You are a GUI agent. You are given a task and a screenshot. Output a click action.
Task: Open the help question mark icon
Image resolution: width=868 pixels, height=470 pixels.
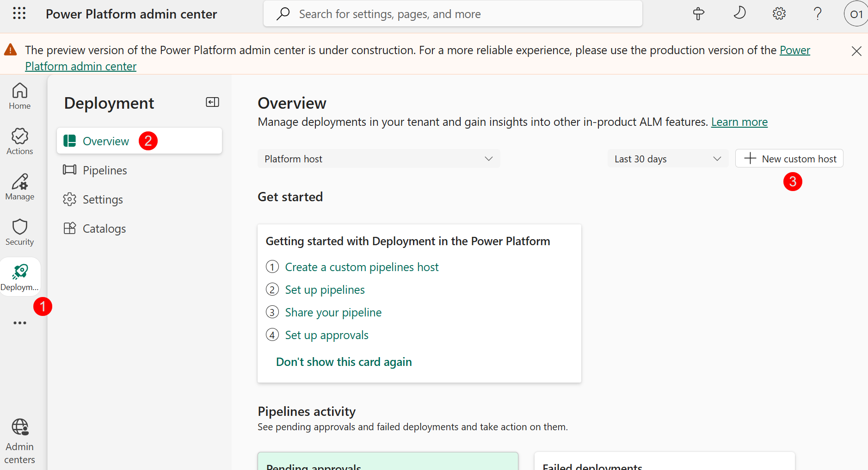(817, 14)
